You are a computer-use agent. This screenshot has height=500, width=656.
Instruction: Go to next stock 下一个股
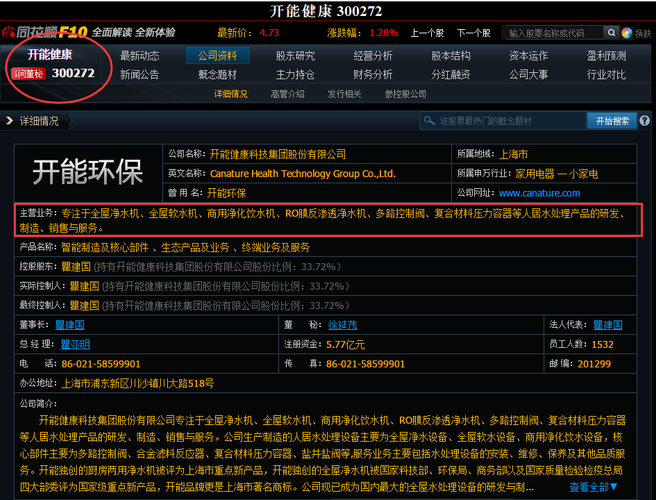coord(474,33)
